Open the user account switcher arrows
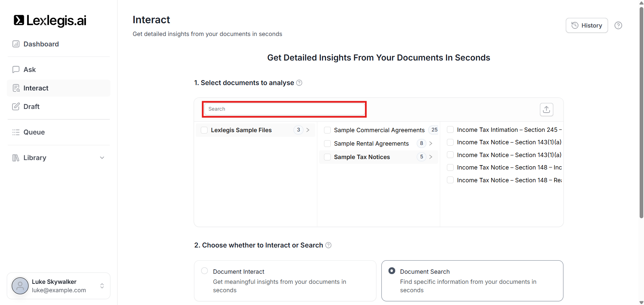 [102, 286]
